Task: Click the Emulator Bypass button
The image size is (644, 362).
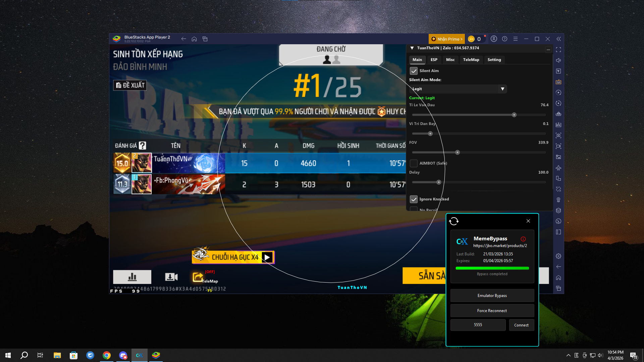Action: point(492,296)
